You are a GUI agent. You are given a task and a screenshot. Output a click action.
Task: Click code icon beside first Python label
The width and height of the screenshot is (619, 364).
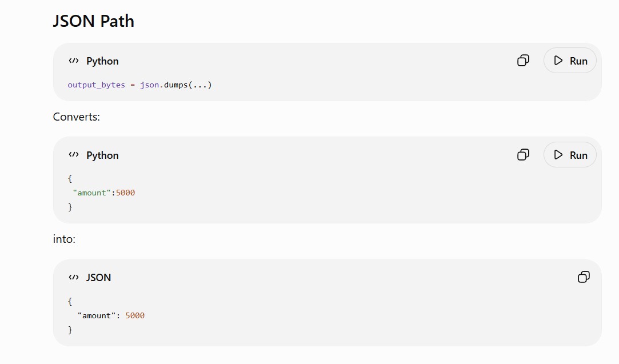[74, 61]
